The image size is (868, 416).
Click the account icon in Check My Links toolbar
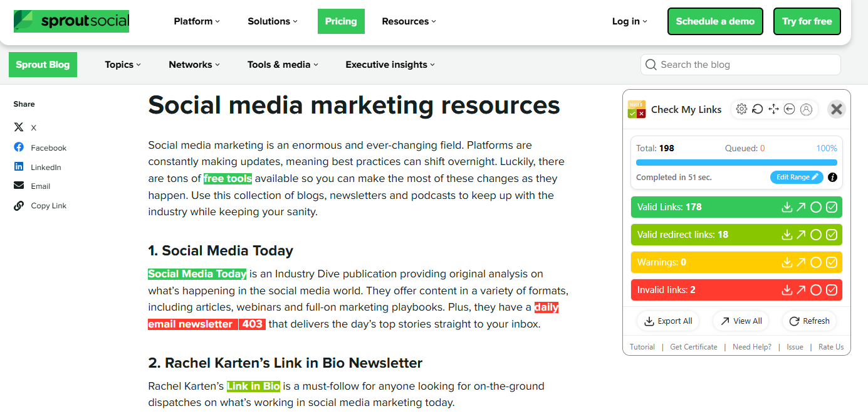coord(806,109)
